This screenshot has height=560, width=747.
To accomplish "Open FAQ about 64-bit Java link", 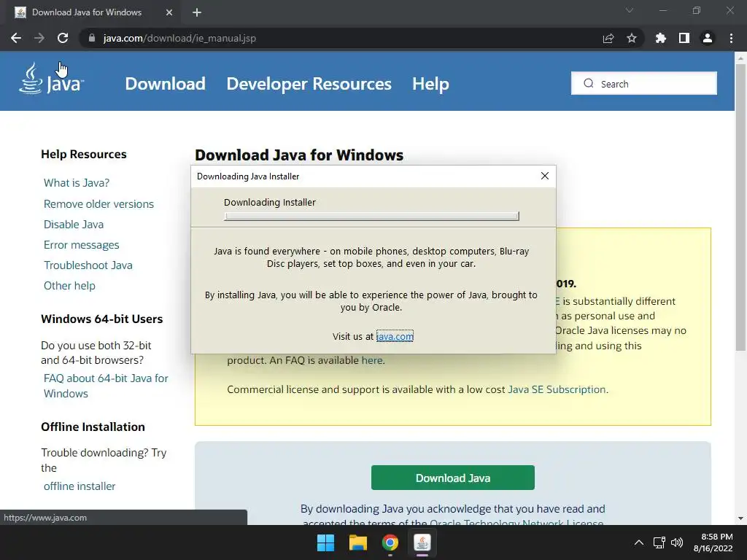I will [x=106, y=386].
